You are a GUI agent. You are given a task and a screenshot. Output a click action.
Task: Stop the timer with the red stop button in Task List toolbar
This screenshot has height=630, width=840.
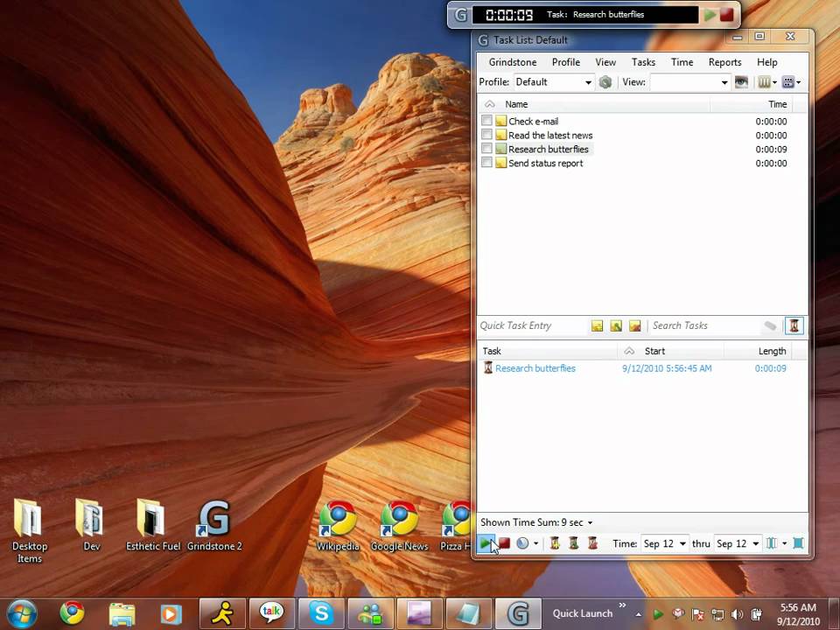(x=504, y=543)
